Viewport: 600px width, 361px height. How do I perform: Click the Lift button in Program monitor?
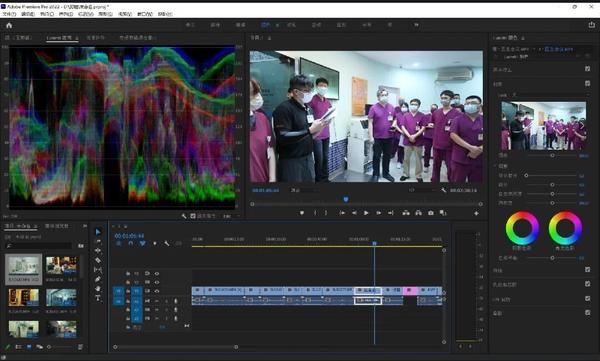406,213
